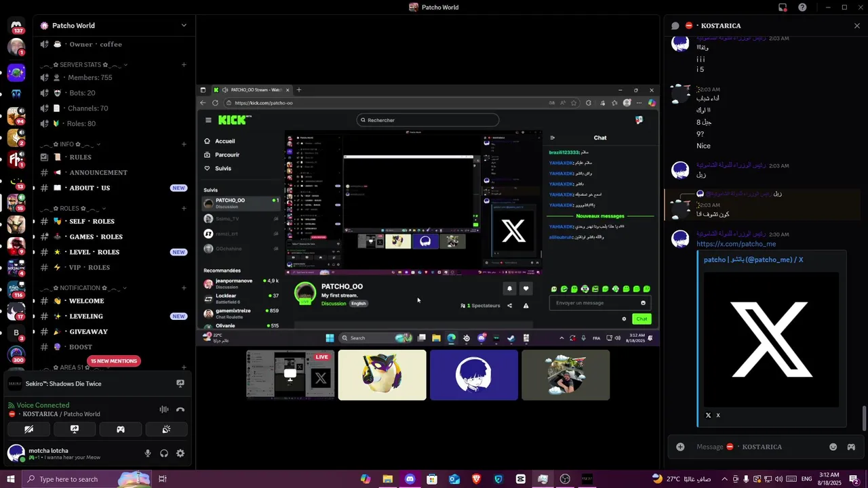Open the apps icon right of emoji picker

(851, 447)
